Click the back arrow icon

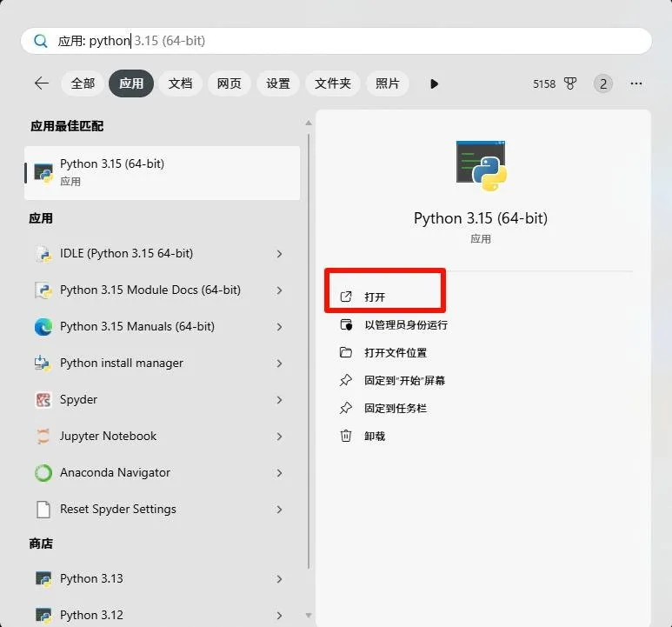click(42, 83)
